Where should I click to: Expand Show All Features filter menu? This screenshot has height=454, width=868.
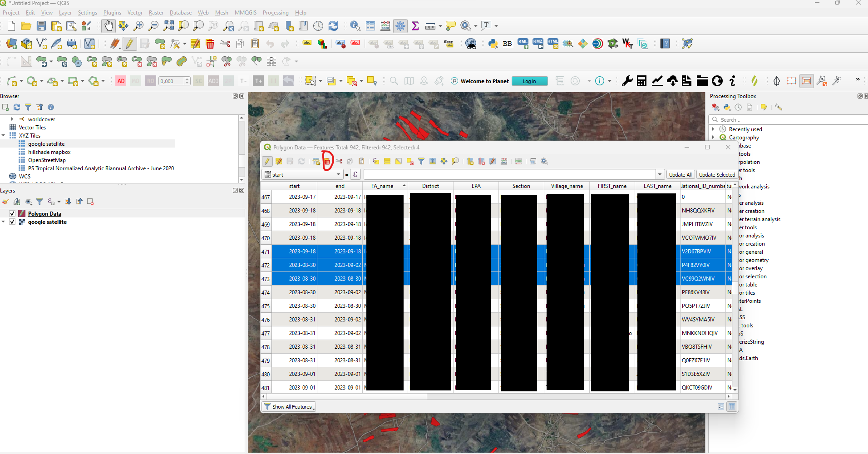(x=289, y=407)
